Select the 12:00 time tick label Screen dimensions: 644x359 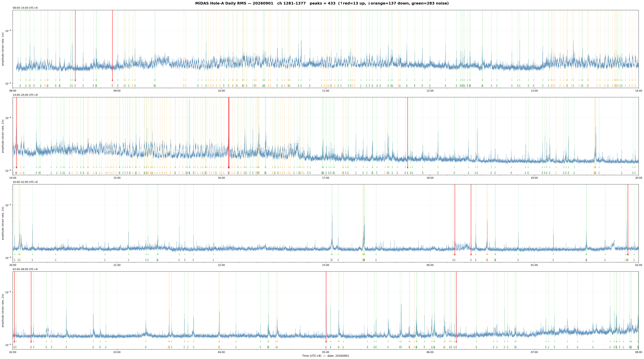(430, 91)
